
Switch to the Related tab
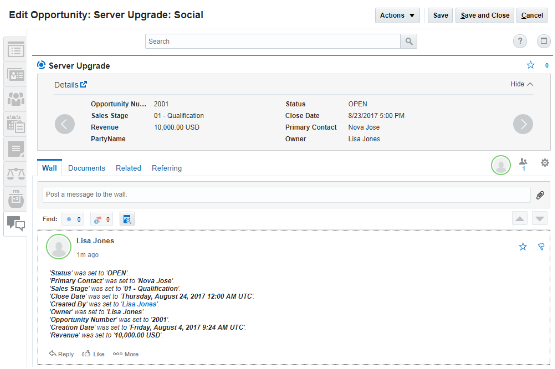[128, 168]
